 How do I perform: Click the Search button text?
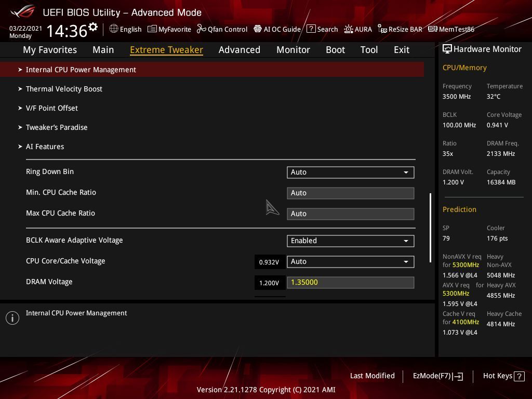point(327,29)
